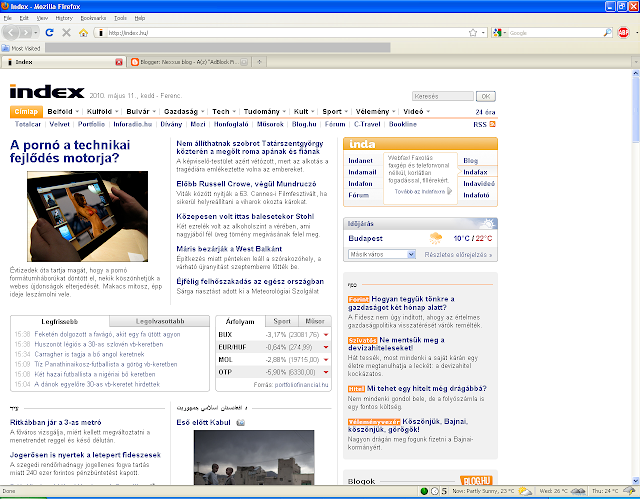The image size is (640, 499).
Task: Click the Caragher is tagja a bő angol keretnek item
Action: [89, 354]
